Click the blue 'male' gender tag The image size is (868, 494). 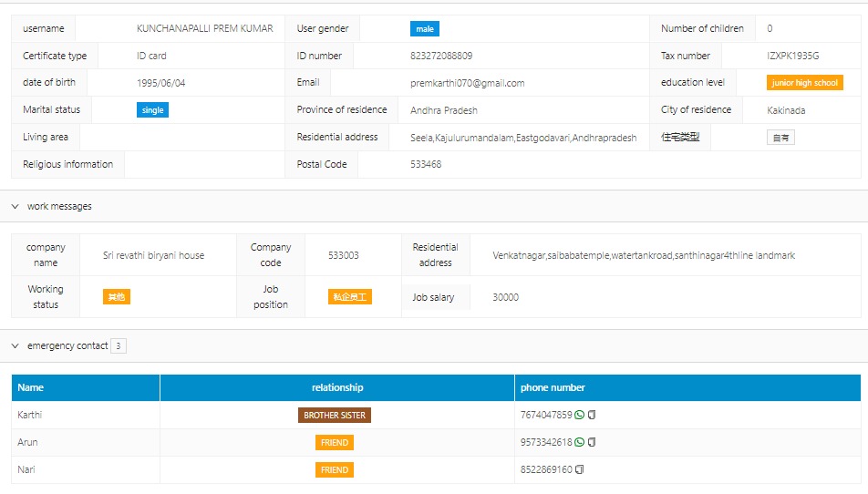pos(424,29)
